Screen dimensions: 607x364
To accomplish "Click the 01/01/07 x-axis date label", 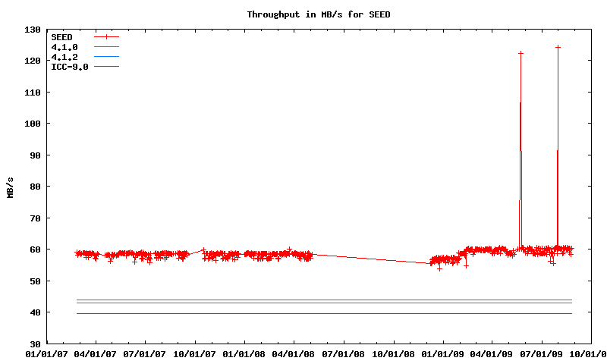I will coord(47,353).
